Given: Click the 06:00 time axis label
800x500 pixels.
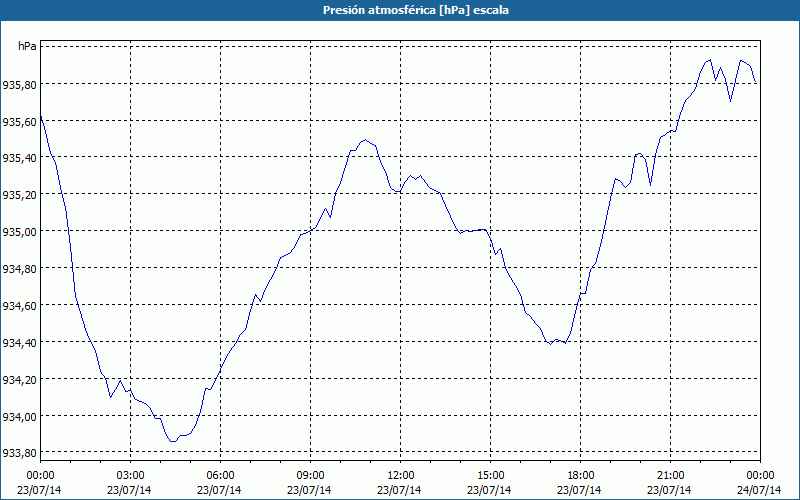Looking at the screenshot, I should point(220,476).
